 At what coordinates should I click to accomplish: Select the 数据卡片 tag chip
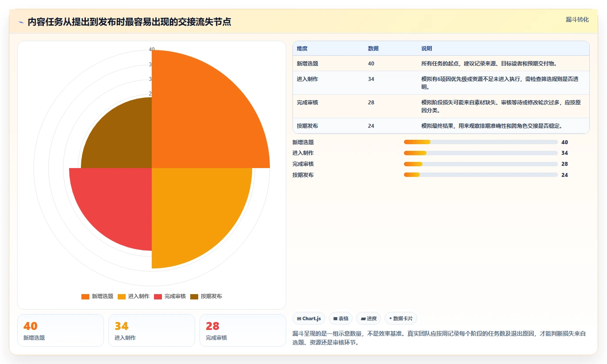click(x=401, y=318)
